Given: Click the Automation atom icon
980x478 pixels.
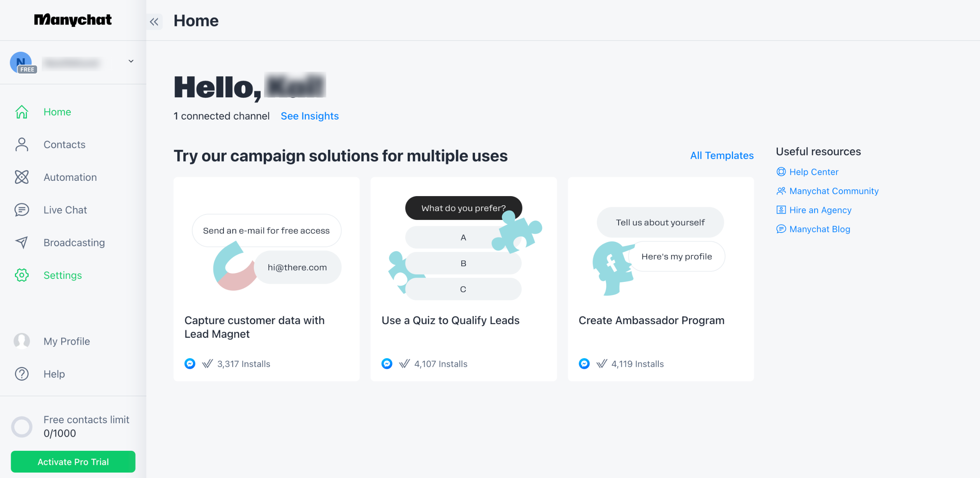Looking at the screenshot, I should pyautogui.click(x=22, y=177).
